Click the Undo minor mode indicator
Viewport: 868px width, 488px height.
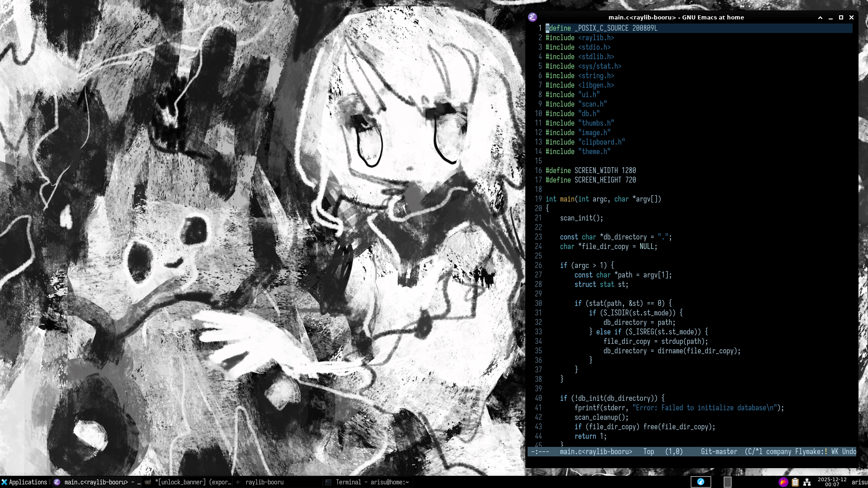click(x=849, y=451)
